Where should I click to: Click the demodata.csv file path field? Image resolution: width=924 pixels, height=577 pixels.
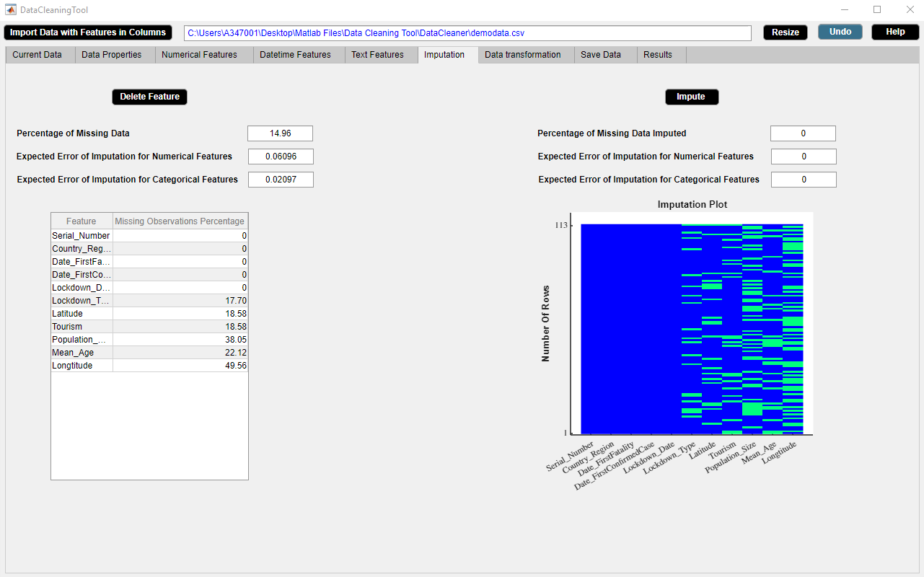click(467, 33)
